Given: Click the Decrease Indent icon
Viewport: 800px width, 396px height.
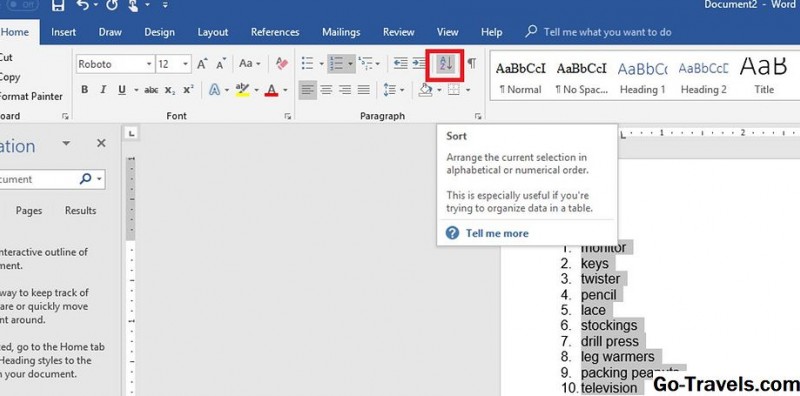Looking at the screenshot, I should pos(401,64).
